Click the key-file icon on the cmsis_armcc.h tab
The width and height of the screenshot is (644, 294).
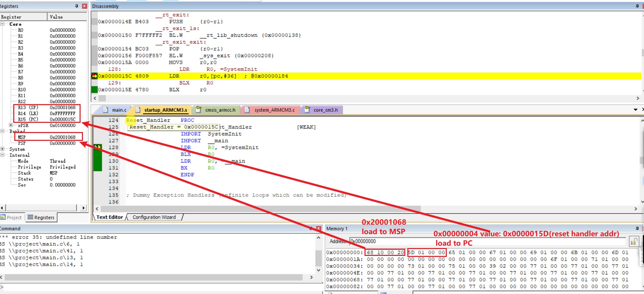199,110
